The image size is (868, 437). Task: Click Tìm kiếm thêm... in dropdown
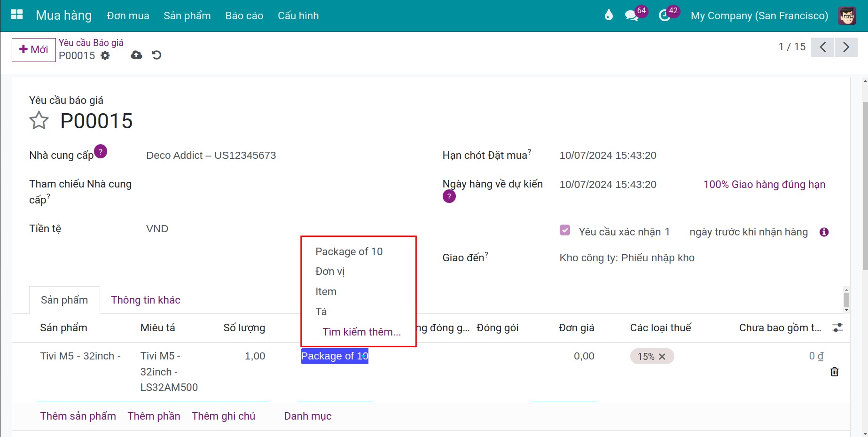[361, 332]
